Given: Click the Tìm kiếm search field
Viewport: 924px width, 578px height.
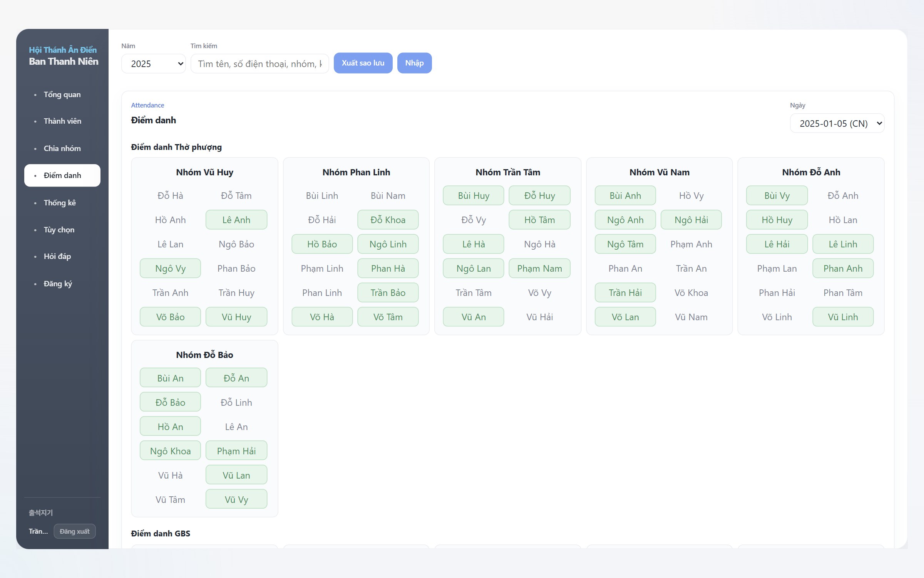Looking at the screenshot, I should pos(260,64).
